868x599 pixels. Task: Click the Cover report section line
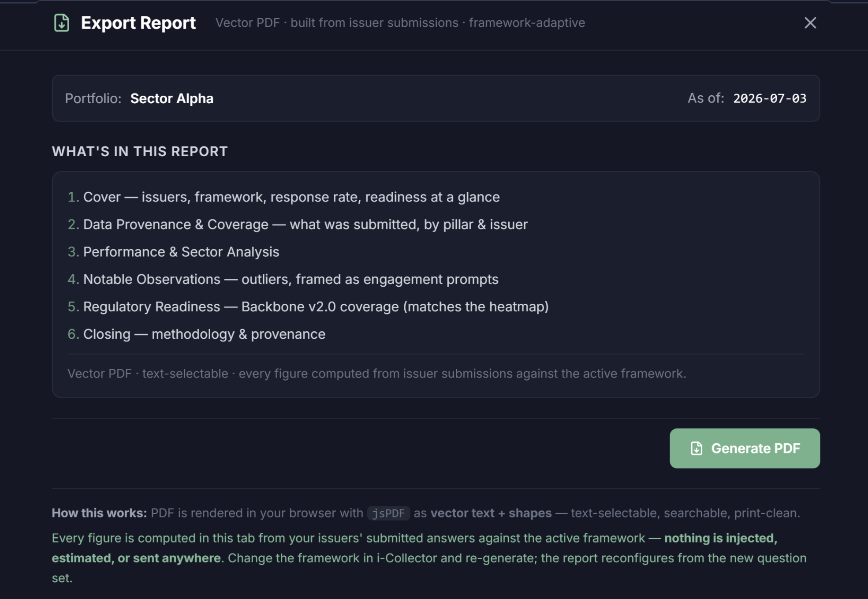click(x=283, y=197)
